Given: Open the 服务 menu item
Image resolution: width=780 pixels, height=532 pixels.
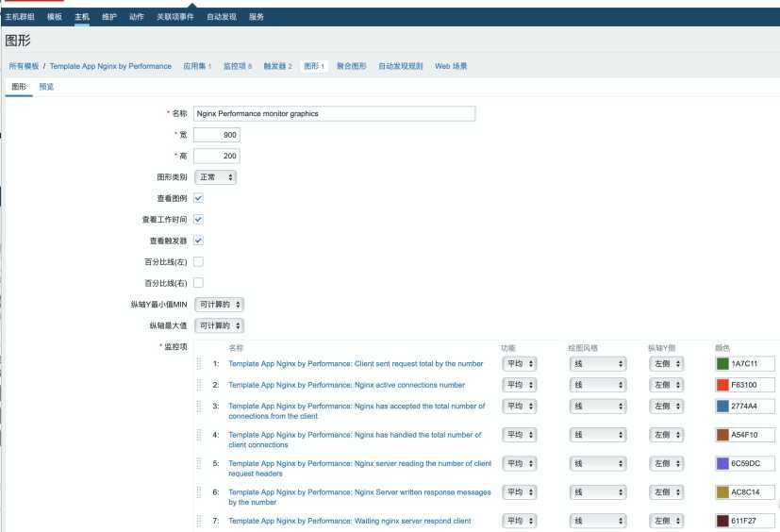Looking at the screenshot, I should [257, 17].
